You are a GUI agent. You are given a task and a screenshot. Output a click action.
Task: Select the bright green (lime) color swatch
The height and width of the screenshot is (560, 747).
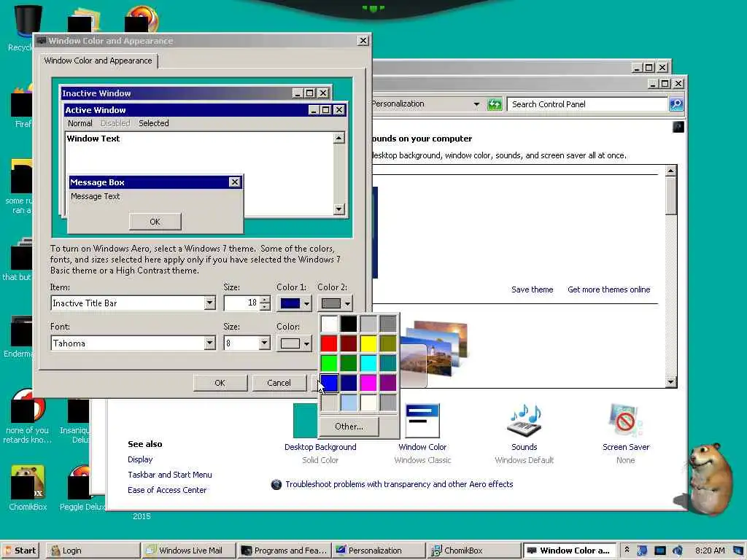point(329,363)
